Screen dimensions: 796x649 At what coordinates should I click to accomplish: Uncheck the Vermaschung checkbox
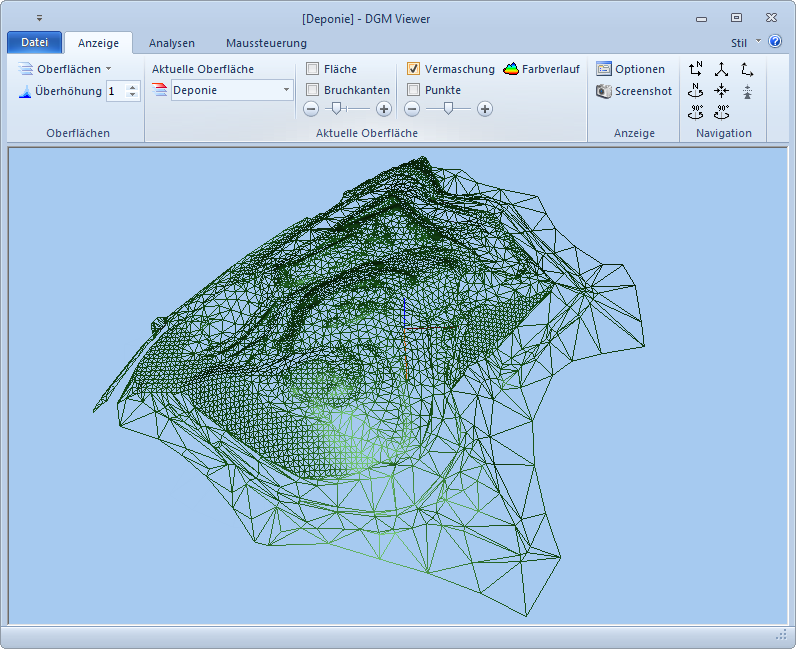(414, 69)
